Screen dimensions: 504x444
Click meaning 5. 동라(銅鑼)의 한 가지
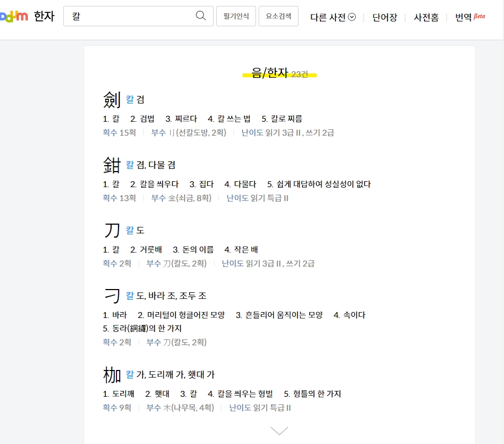[142, 328]
